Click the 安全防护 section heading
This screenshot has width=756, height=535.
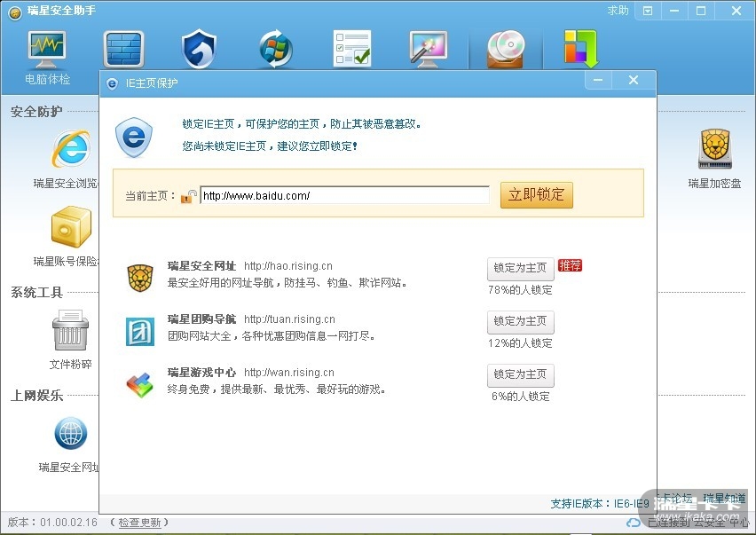[x=36, y=112]
